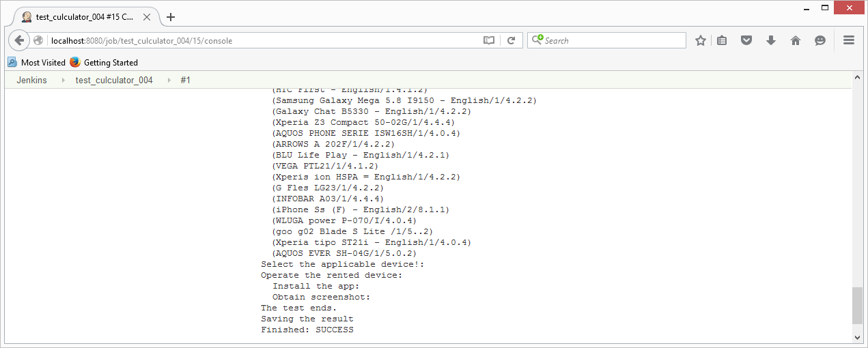This screenshot has width=868, height=348.
Task: Click the BLU Life Play line
Action: 361,155
